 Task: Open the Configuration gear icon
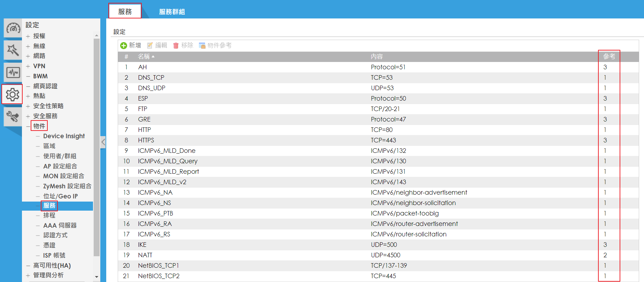tap(13, 94)
